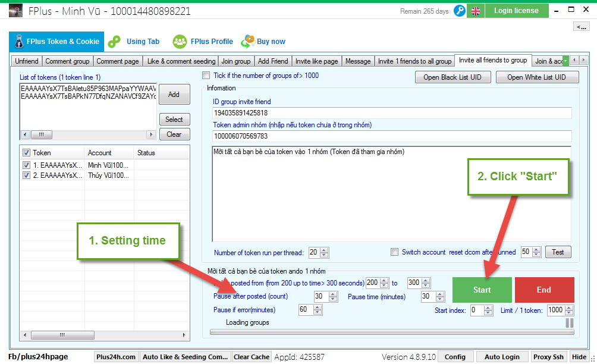The image size is (597, 364).
Task: Increase the Pause after posted count
Action: point(333,294)
